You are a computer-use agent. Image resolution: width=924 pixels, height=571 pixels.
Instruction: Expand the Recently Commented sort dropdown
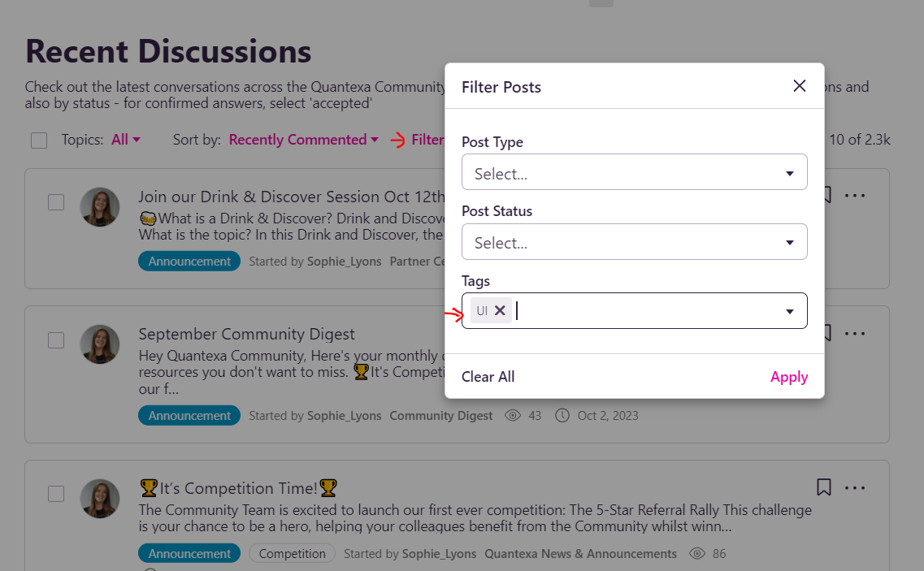(x=303, y=140)
